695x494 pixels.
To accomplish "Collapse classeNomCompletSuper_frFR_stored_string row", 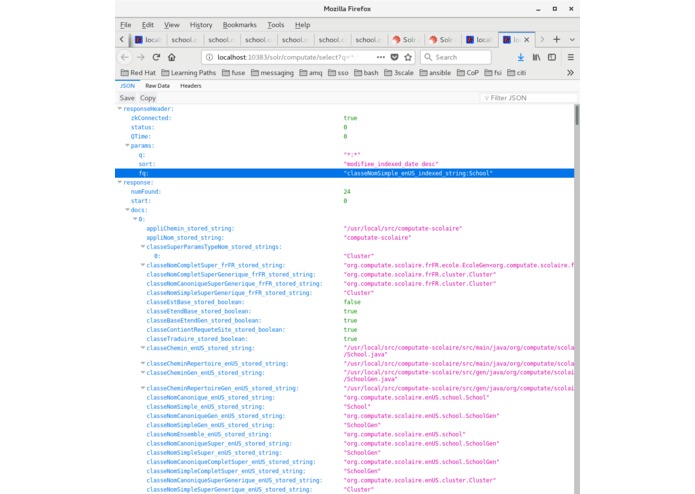I will 143,265.
